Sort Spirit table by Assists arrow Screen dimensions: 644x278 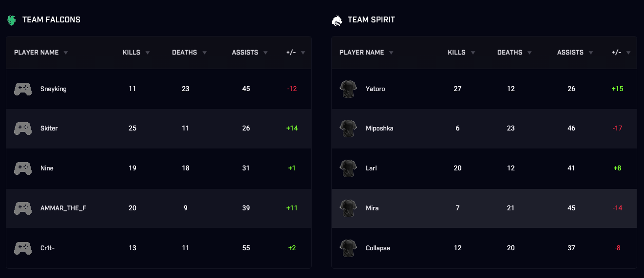591,53
